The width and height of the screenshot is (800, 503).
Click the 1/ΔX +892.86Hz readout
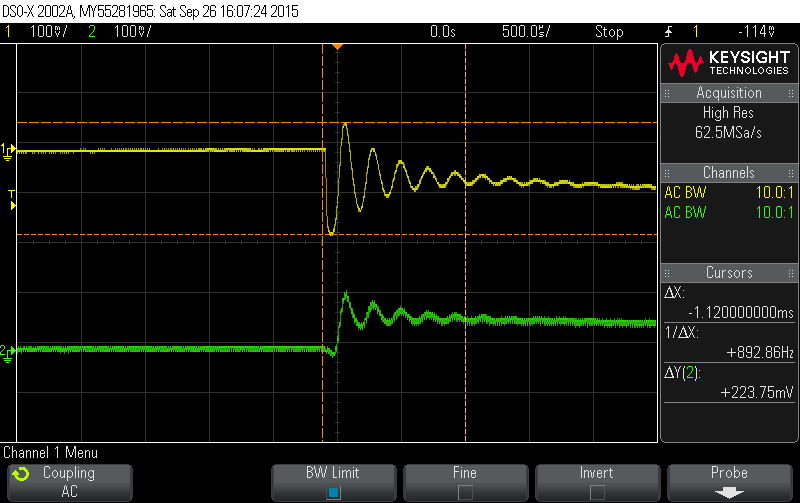(760, 353)
